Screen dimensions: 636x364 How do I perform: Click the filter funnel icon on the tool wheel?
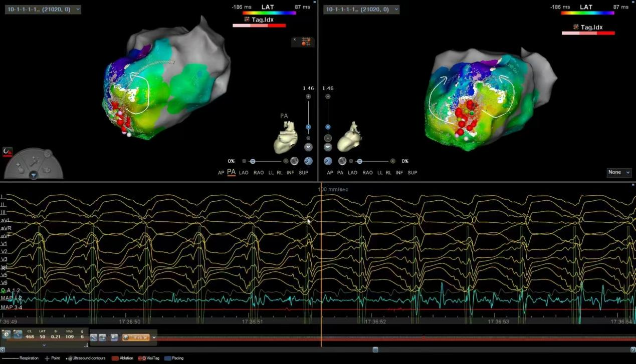[33, 175]
